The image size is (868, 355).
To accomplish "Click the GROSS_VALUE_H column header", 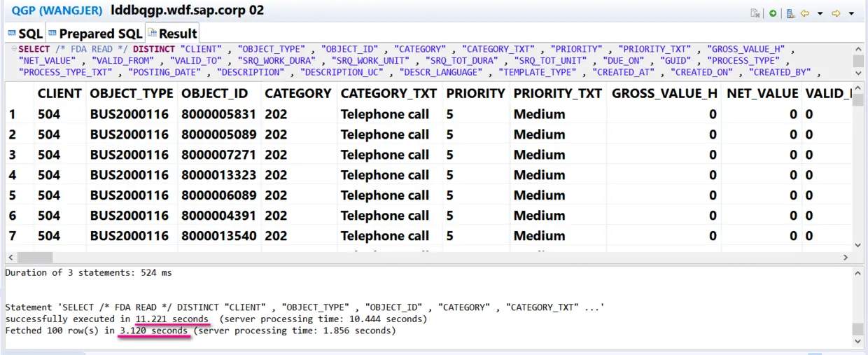I will point(664,93).
